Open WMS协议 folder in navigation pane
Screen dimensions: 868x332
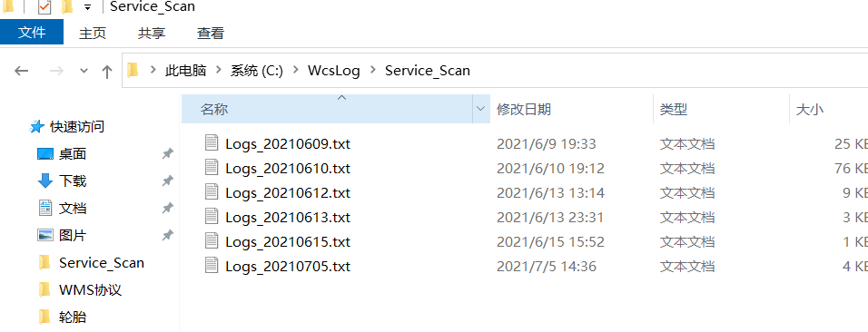point(90,290)
